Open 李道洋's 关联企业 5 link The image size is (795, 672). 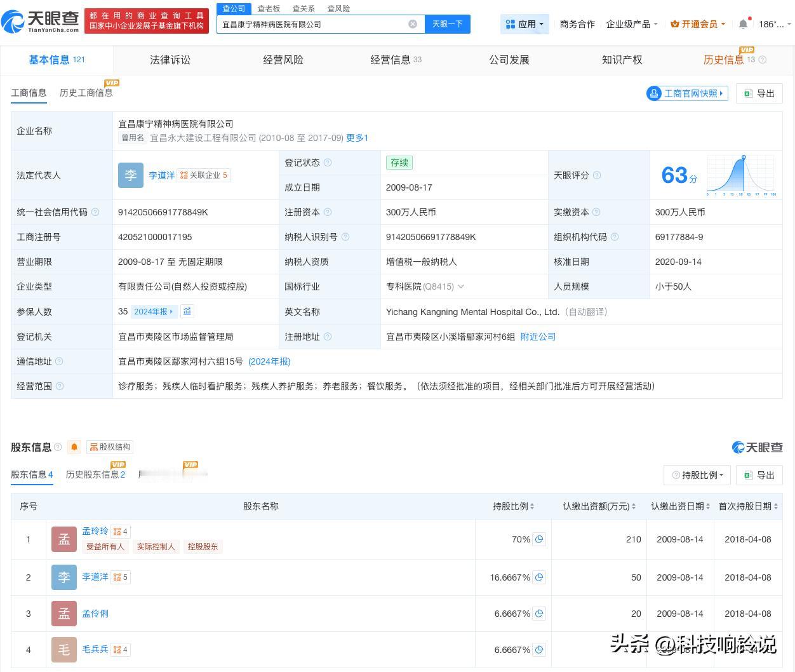point(204,175)
